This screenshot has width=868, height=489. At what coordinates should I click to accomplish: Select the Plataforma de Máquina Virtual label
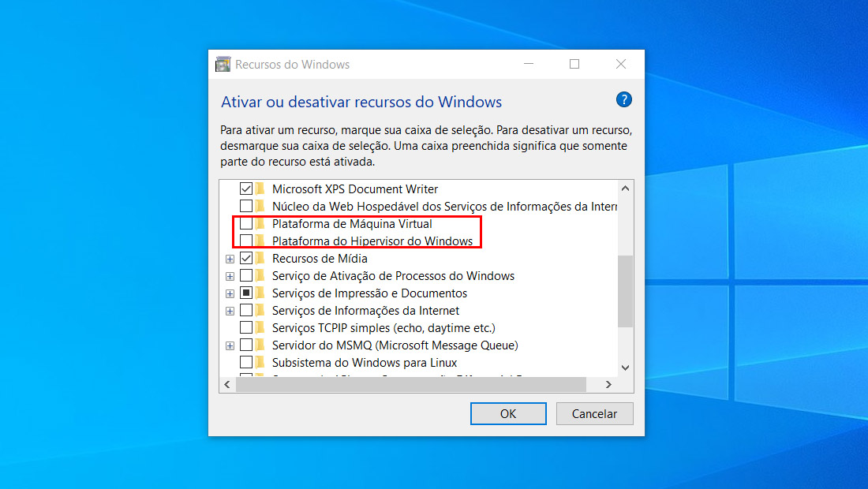(352, 223)
